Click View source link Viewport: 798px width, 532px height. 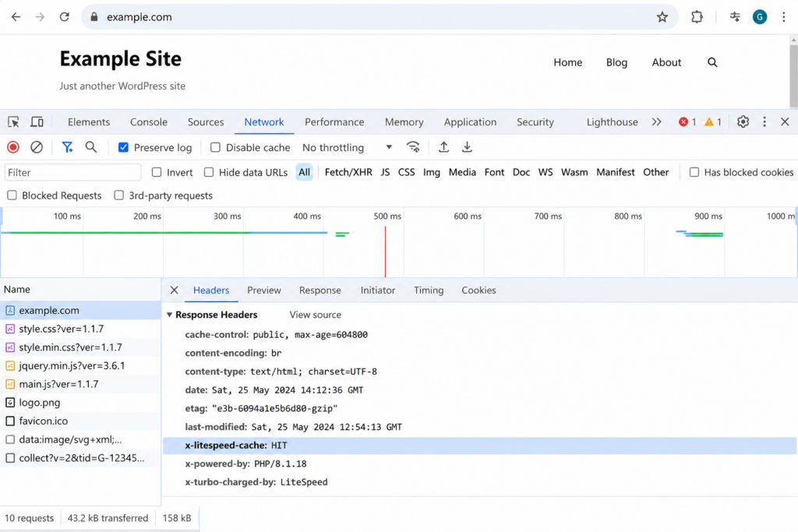click(x=315, y=315)
